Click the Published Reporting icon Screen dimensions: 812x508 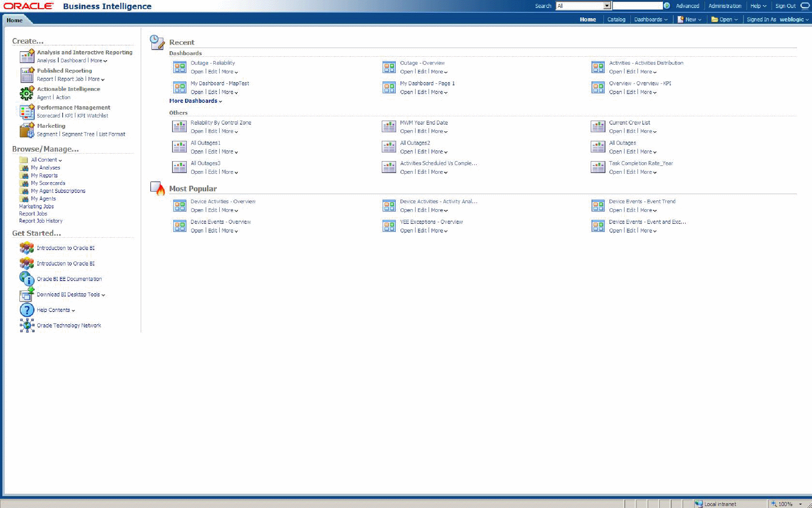(27, 75)
